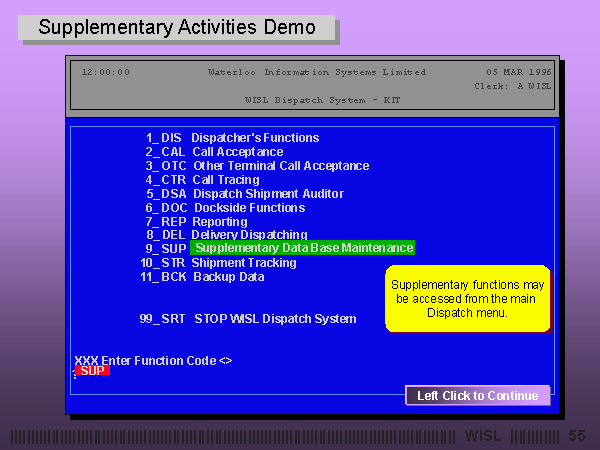This screenshot has height=450, width=600.
Task: Click the Supplementary Activities Demo title
Action: [x=177, y=27]
